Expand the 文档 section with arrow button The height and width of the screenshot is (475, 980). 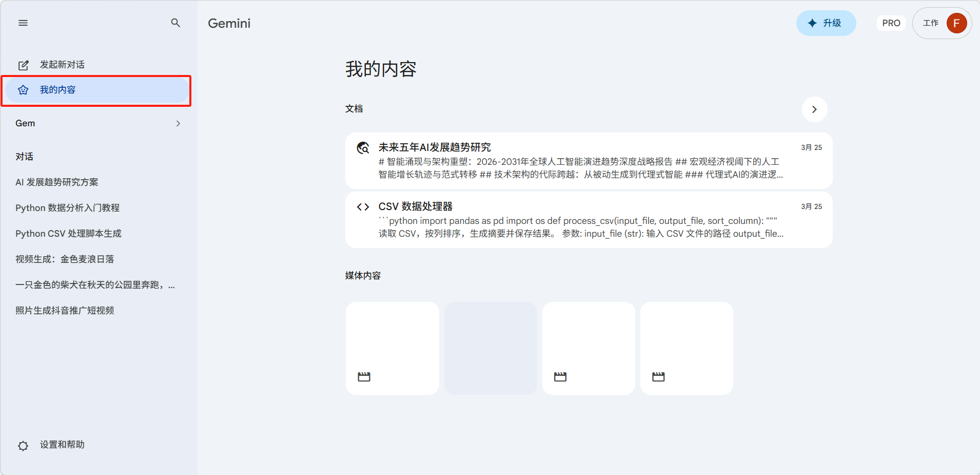click(814, 109)
